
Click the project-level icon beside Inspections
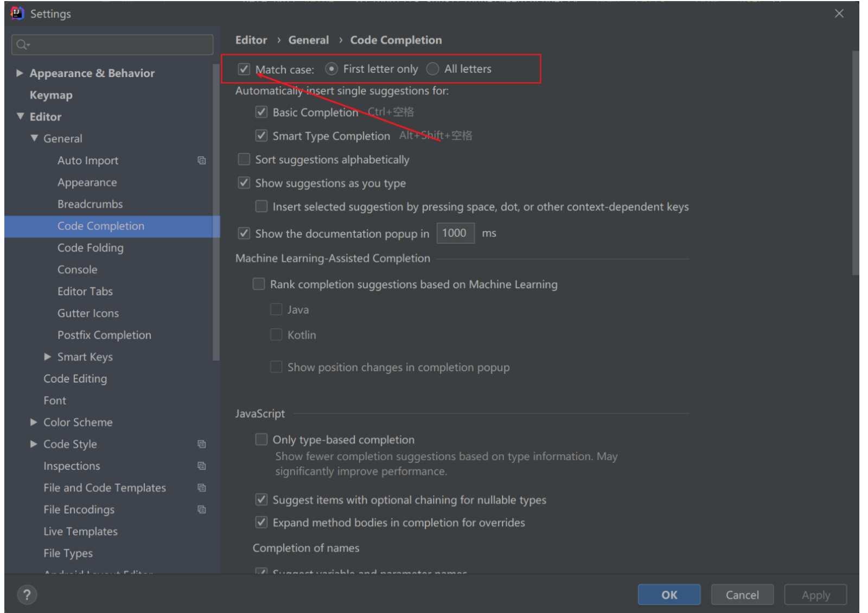tap(202, 466)
